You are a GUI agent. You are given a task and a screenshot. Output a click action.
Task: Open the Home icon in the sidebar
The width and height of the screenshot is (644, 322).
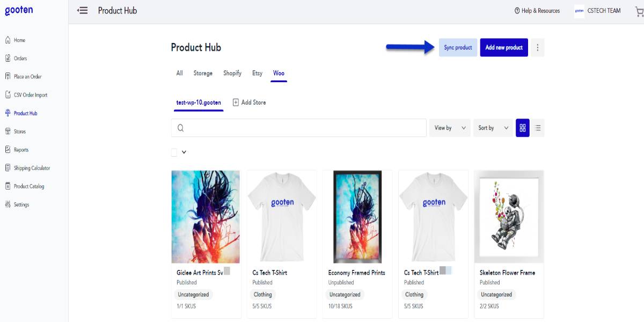coord(8,40)
